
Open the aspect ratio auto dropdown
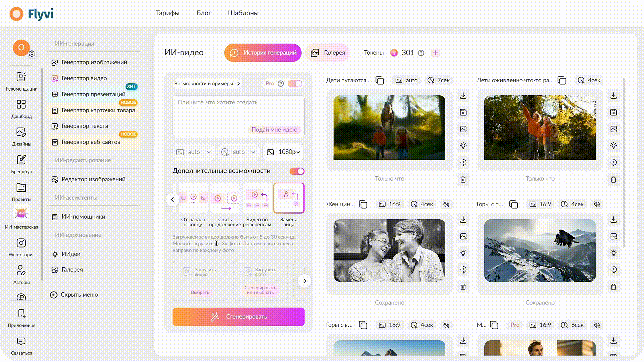(194, 152)
